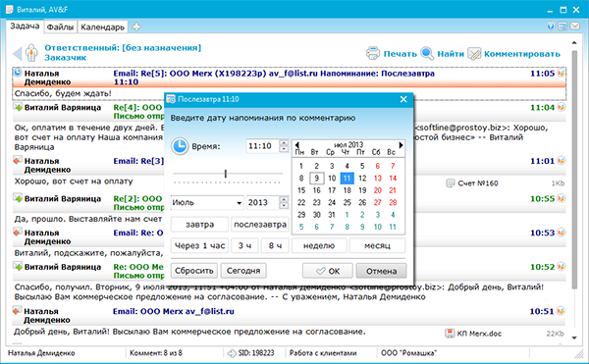Click the SID: 198223 status bar entry
Image resolution: width=589 pixels, height=364 pixels.
pyautogui.click(x=251, y=353)
